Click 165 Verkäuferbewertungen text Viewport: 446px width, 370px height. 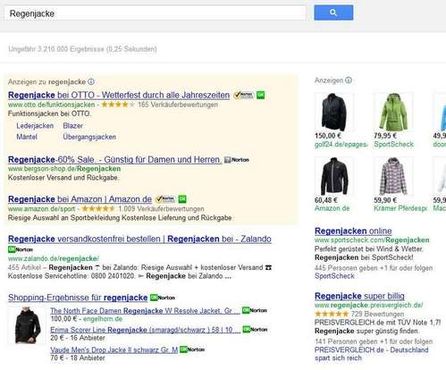coord(178,105)
